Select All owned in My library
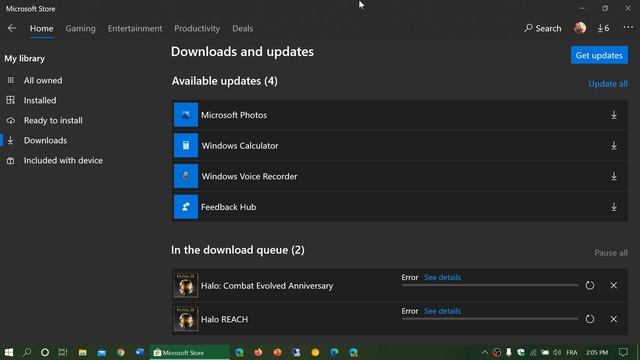 click(42, 80)
